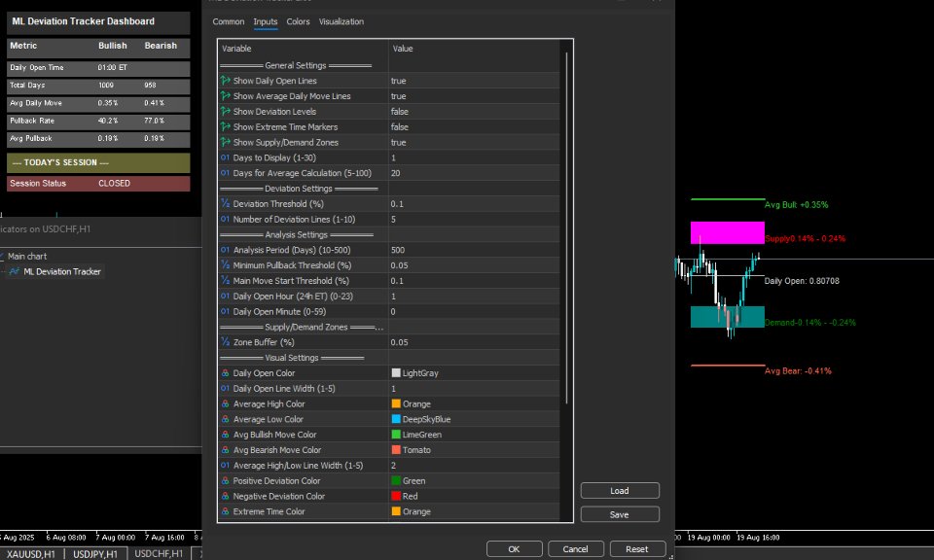Viewport: 934px width, 560px height.
Task: Click the Save button
Action: point(620,514)
